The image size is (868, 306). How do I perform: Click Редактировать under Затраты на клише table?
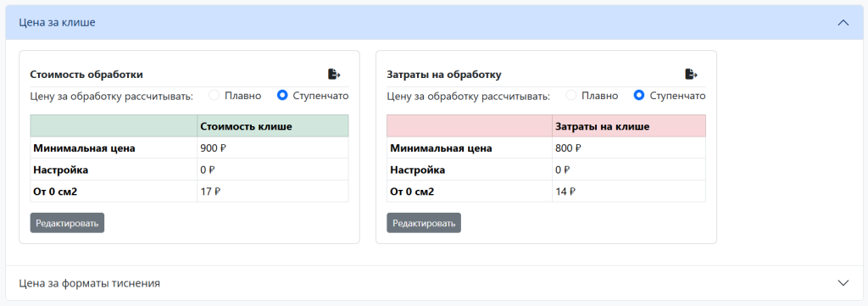click(x=424, y=223)
